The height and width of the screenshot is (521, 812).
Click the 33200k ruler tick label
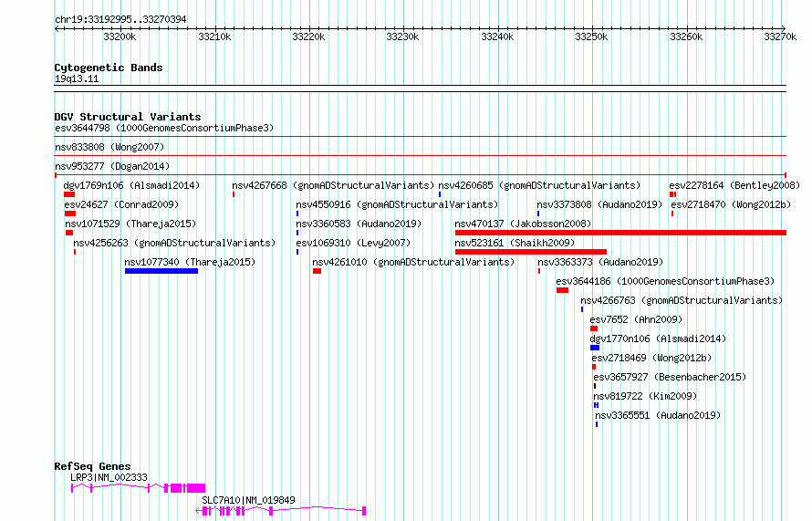click(x=120, y=36)
